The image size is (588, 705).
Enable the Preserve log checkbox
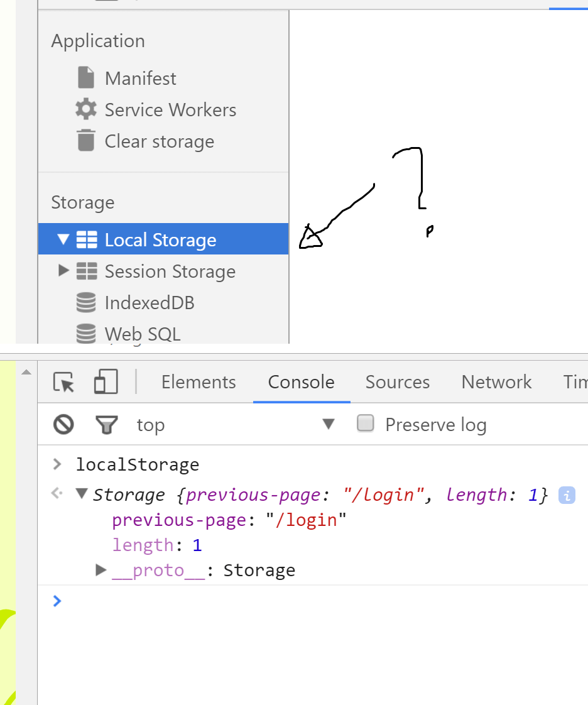pos(366,424)
